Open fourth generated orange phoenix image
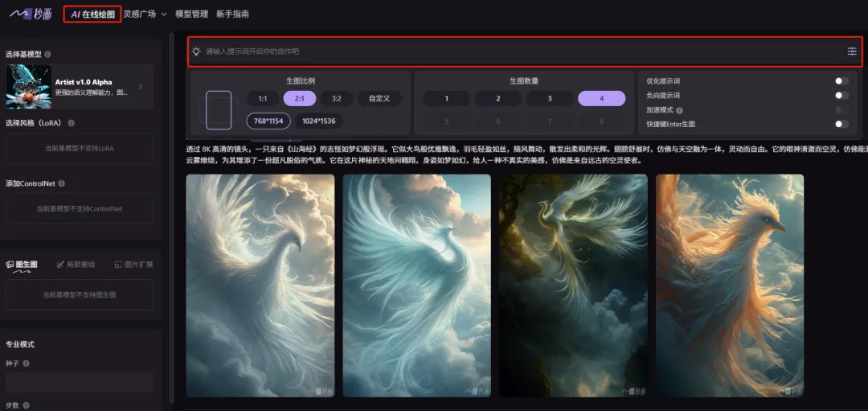868x411 pixels. (730, 286)
